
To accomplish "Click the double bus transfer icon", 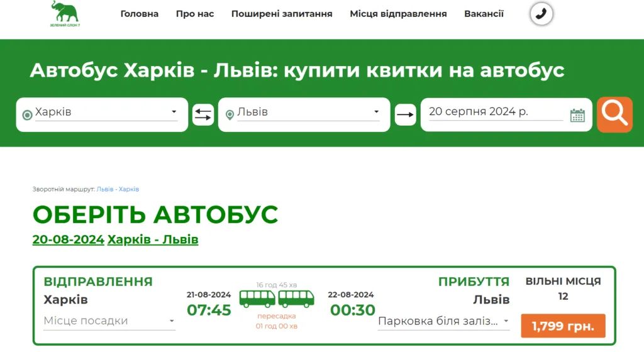I will tap(277, 299).
